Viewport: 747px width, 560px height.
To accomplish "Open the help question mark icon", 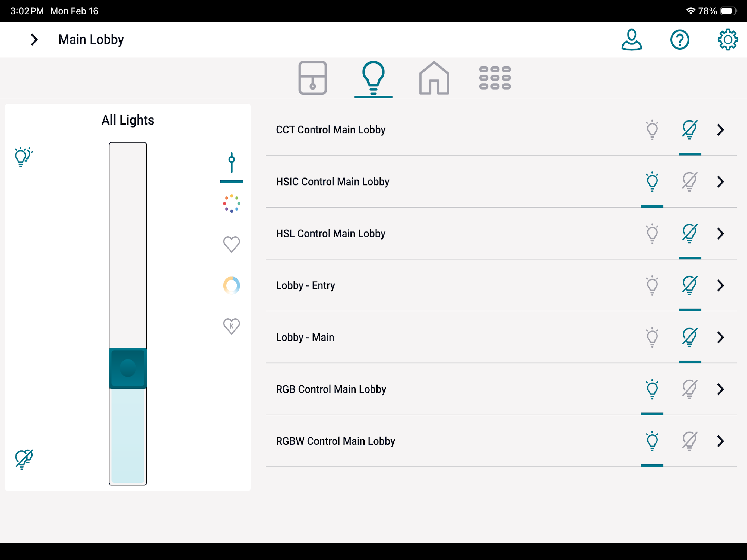I will coord(679,40).
